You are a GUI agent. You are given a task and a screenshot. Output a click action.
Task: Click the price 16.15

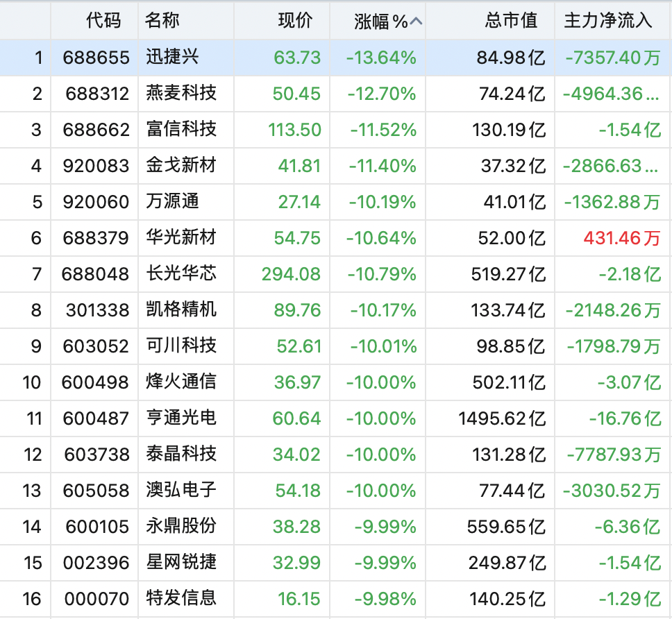pos(299,599)
